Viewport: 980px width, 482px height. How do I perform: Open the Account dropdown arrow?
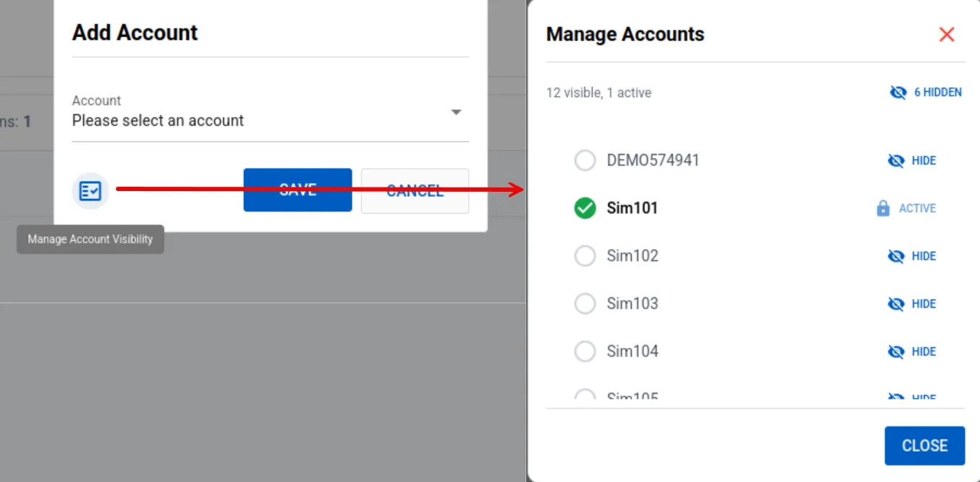[x=456, y=113]
